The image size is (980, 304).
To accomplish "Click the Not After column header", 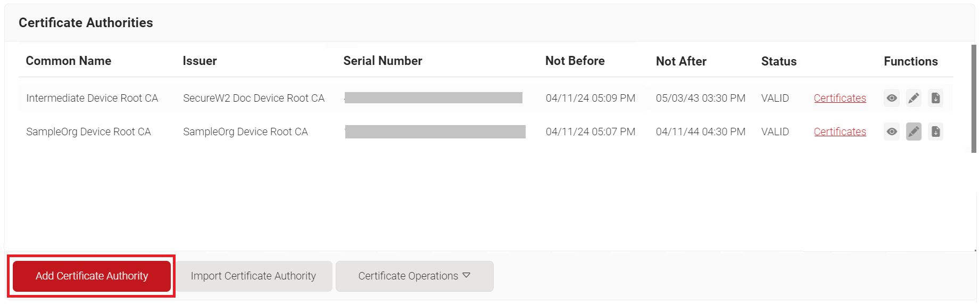I will 681,61.
